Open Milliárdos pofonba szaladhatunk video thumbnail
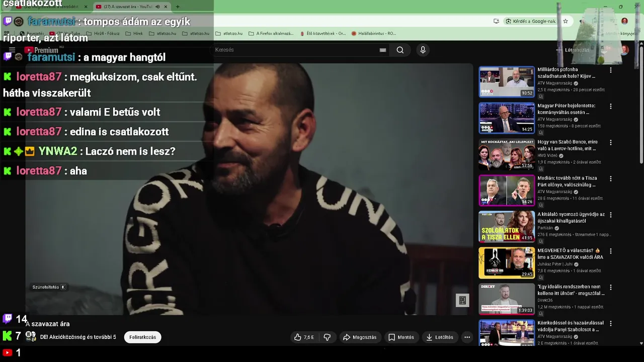Screen dimensions: 644x362 506,82
